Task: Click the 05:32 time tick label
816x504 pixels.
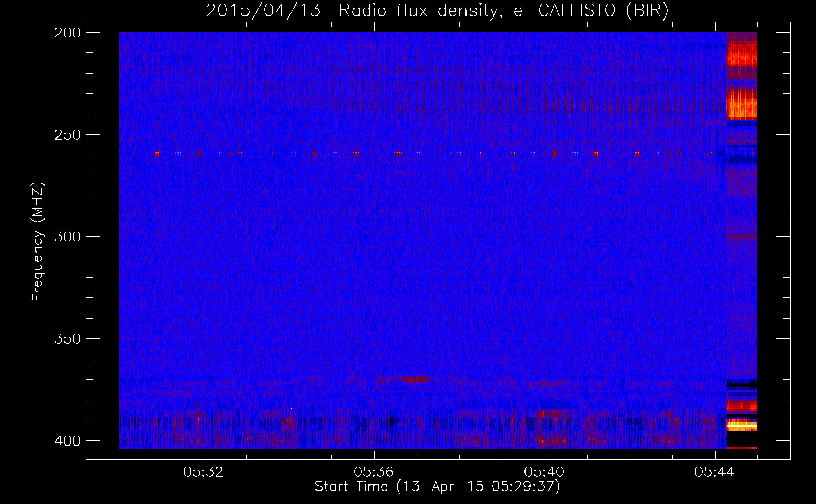Action: 203,472
